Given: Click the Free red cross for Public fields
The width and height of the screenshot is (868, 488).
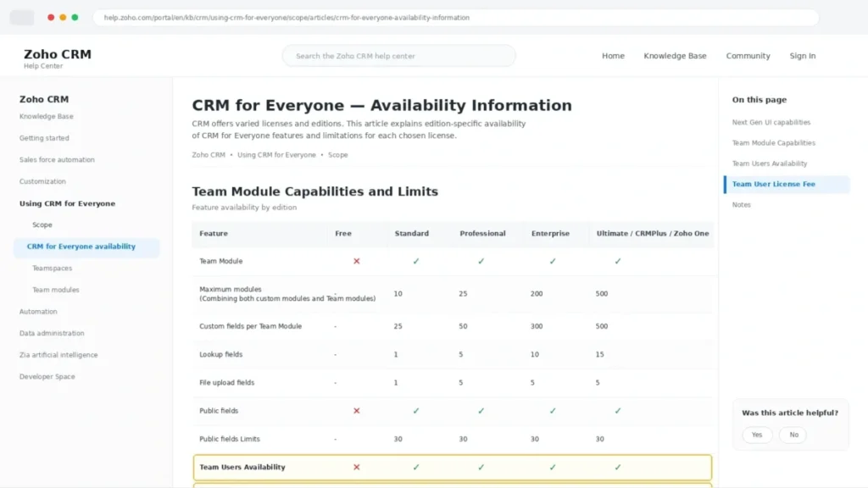Looking at the screenshot, I should click(357, 411).
